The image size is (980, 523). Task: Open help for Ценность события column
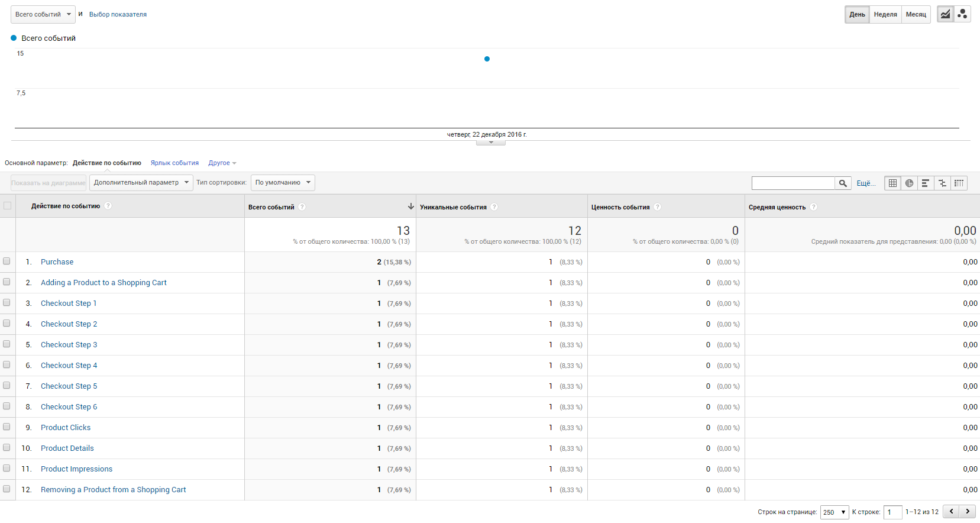658,207
